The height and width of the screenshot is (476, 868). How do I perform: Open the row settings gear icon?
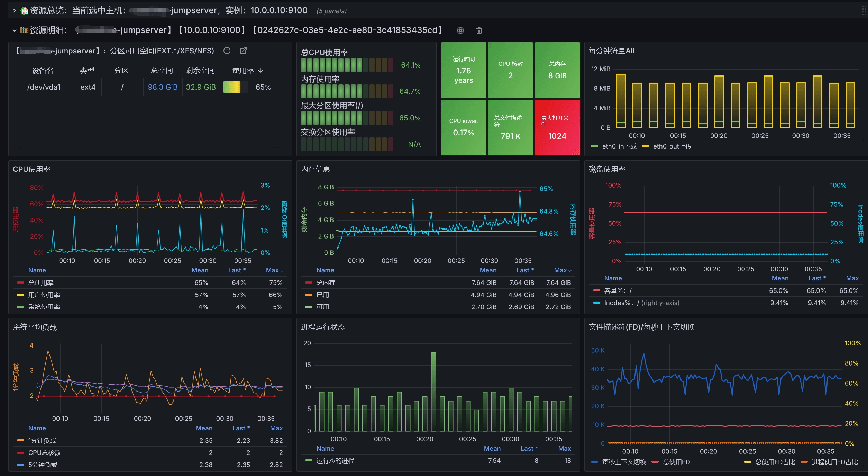coord(460,30)
